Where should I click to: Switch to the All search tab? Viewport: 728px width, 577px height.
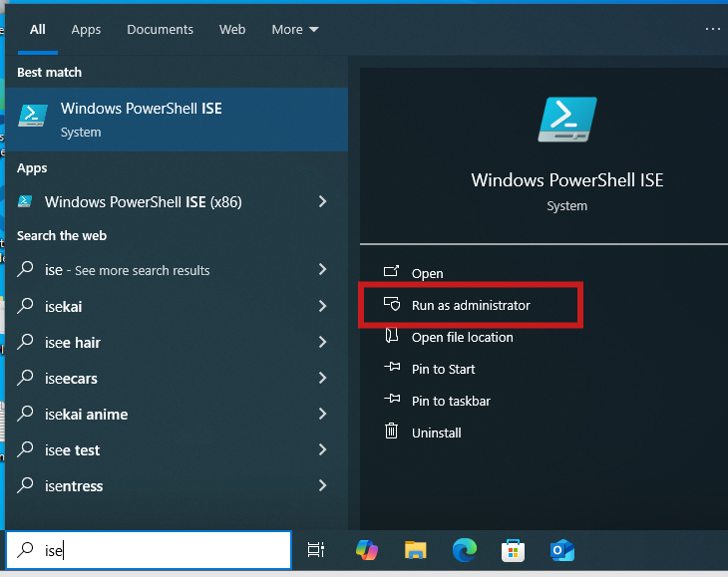point(38,30)
